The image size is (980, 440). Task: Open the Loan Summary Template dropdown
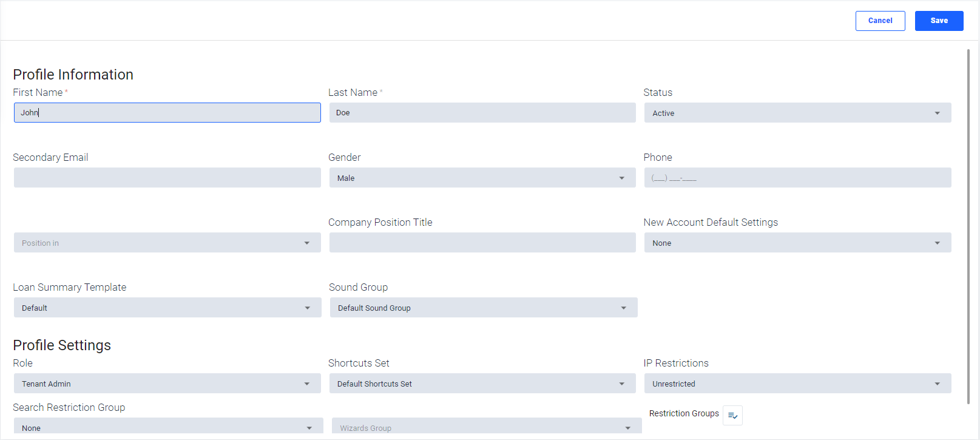click(167, 308)
